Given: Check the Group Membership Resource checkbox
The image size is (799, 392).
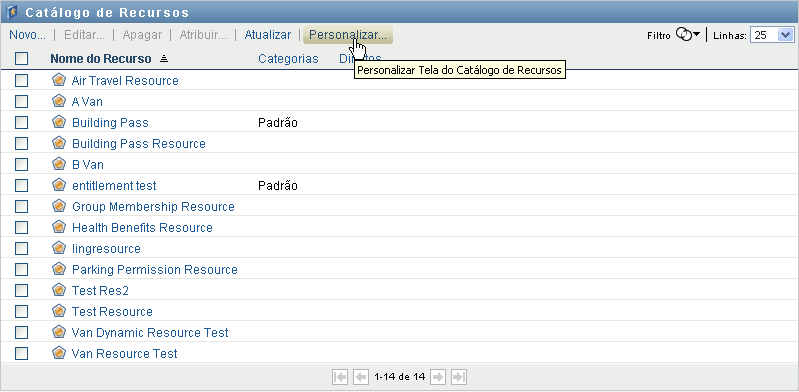Looking at the screenshot, I should click(21, 206).
